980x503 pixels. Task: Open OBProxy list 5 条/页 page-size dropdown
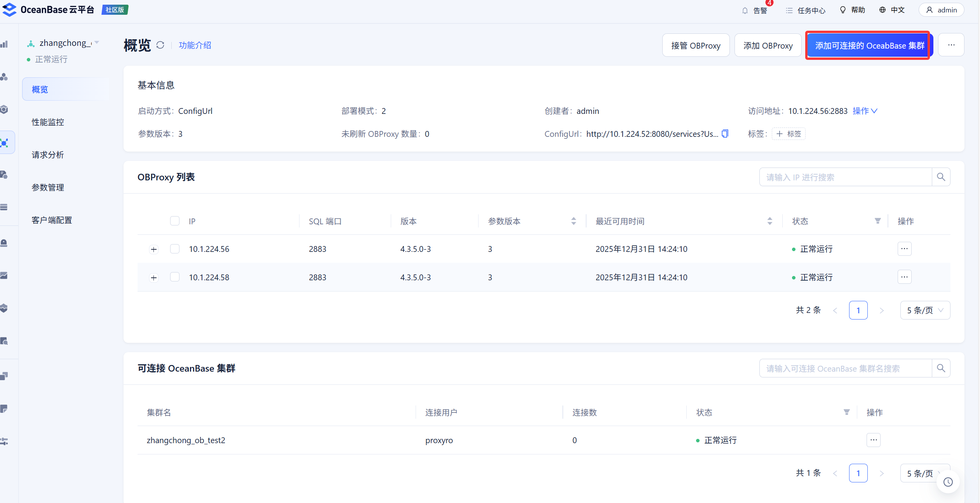click(925, 310)
